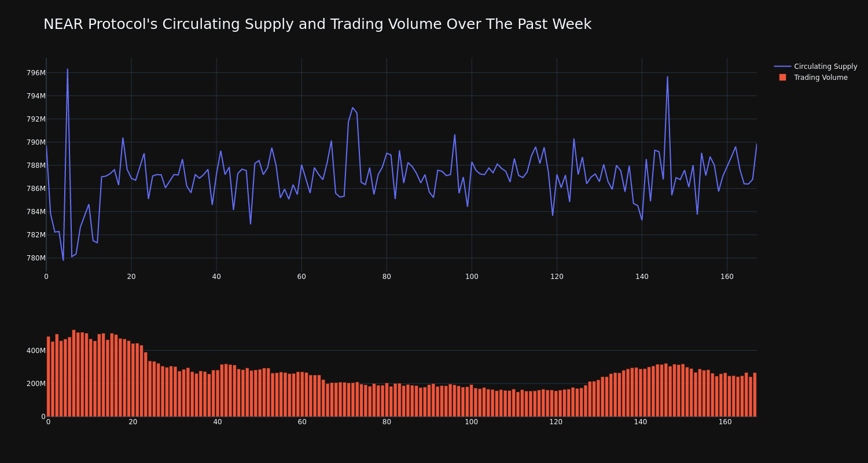
Task: Click x-axis label 160 on supply chart
Action: (727, 277)
